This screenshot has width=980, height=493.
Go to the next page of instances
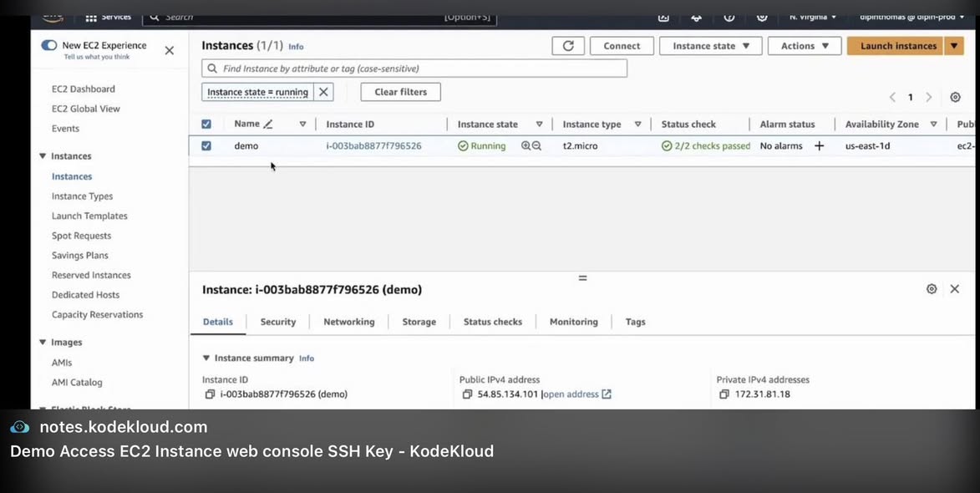click(929, 97)
